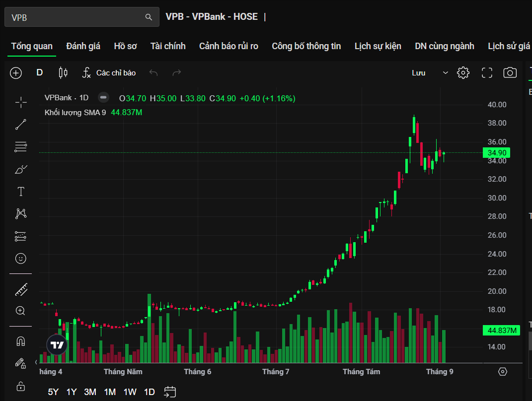The width and height of the screenshot is (532, 401).
Task: Open the emoji icons tool
Action: 21,259
